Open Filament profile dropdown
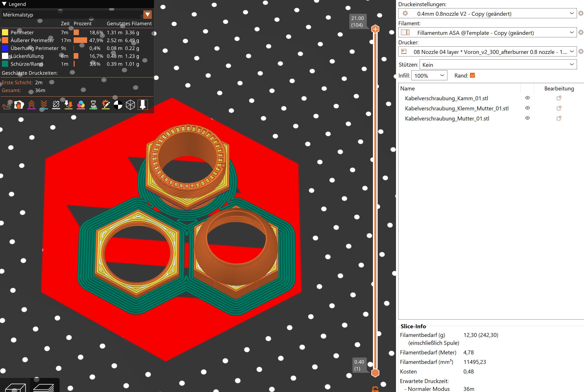 point(488,33)
